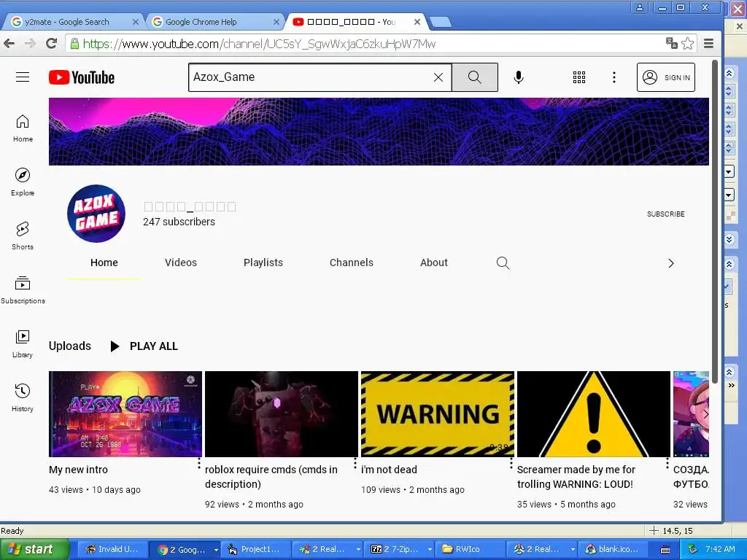The width and height of the screenshot is (747, 560).
Task: Open a new browser tab
Action: [x=441, y=22]
